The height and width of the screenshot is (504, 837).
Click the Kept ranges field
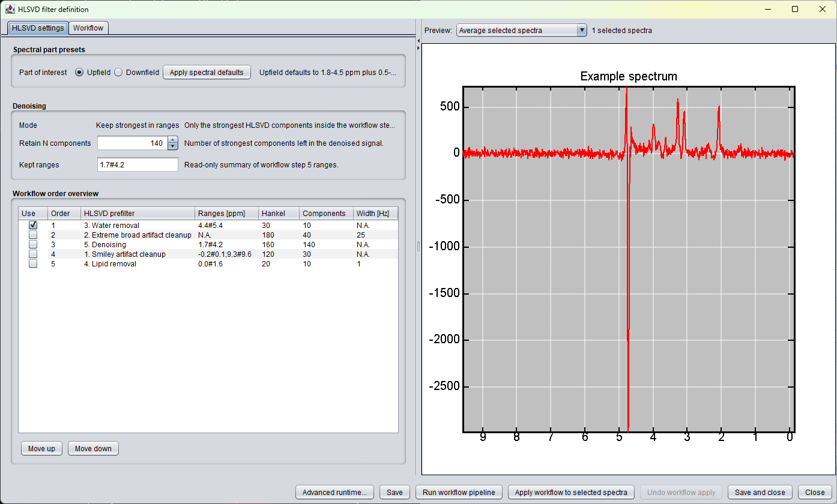click(137, 164)
